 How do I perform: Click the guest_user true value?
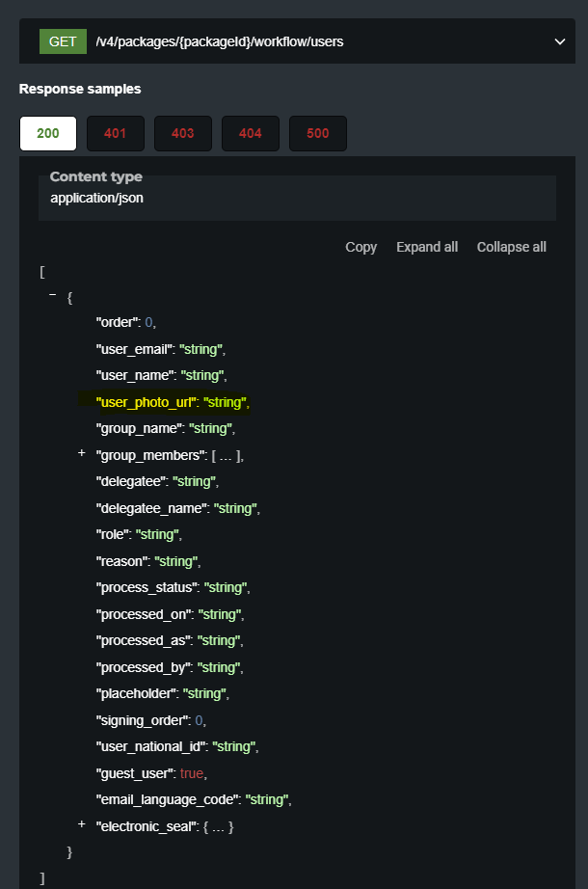tap(192, 773)
